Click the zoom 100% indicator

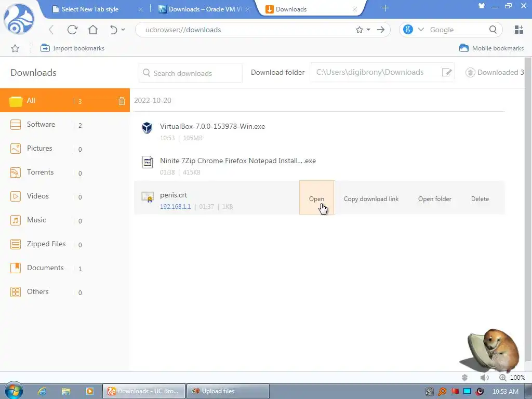pos(512,378)
